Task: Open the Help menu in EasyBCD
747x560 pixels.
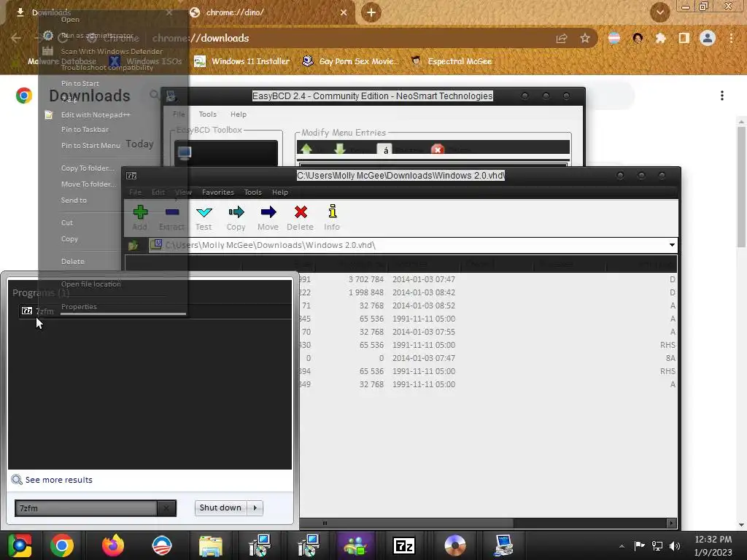Action: click(239, 114)
